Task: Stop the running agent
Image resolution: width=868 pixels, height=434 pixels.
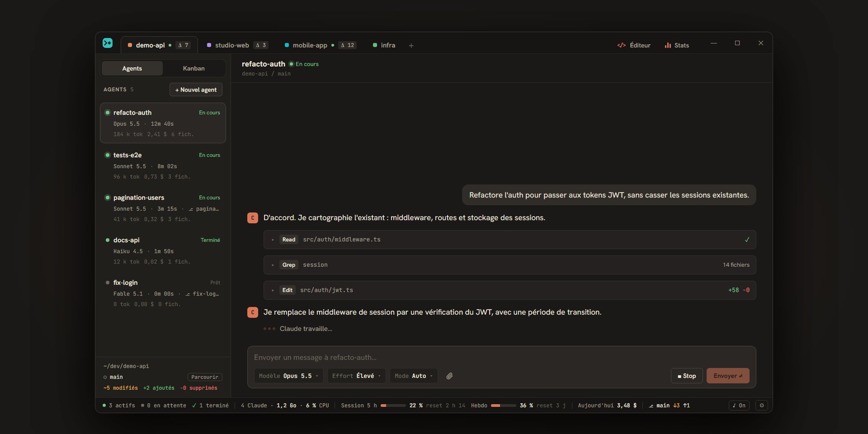Action: pos(687,376)
